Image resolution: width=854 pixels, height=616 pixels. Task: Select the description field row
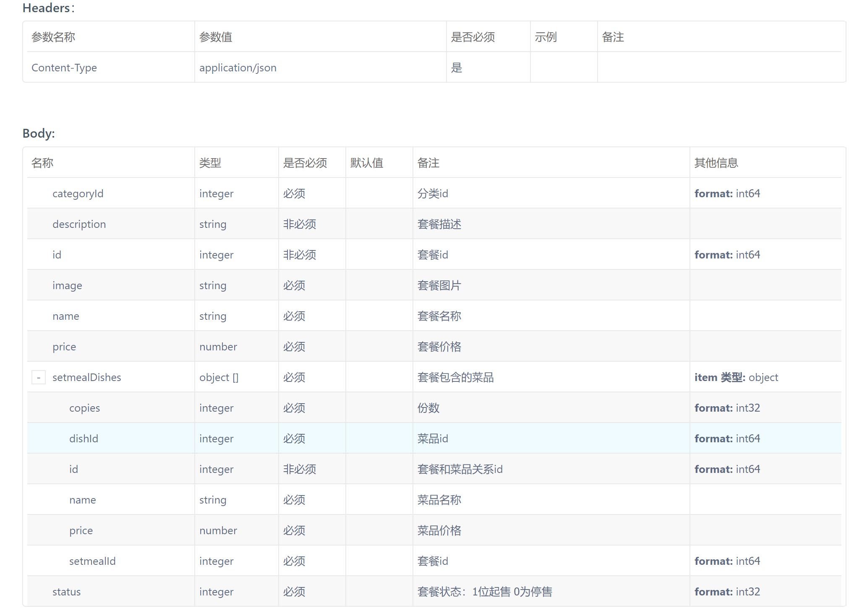point(79,224)
